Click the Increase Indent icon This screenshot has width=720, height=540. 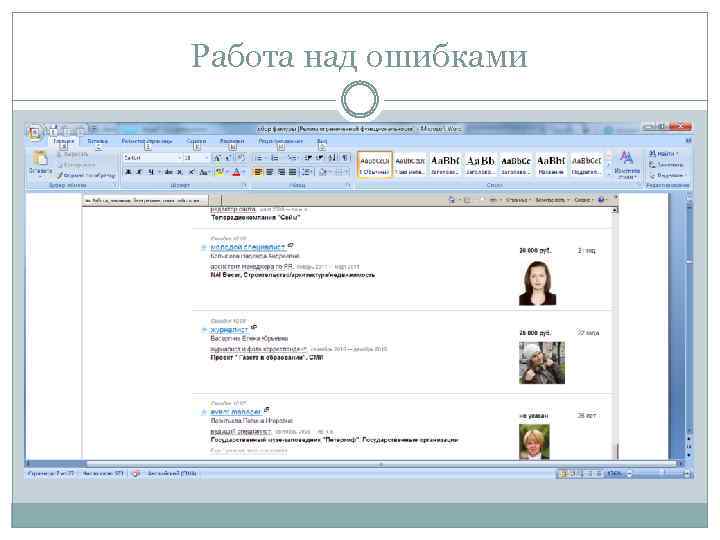[x=320, y=158]
